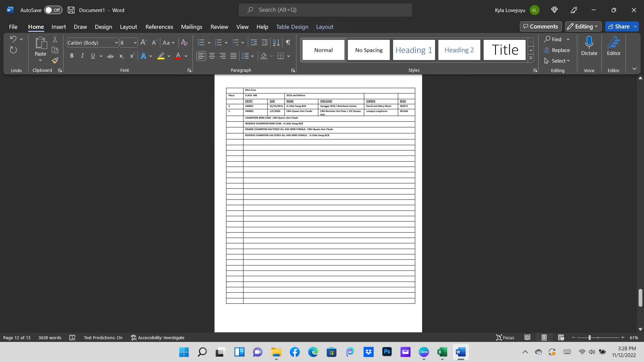The height and width of the screenshot is (362, 644).
Task: Click the red font color swatch
Action: 178,56
